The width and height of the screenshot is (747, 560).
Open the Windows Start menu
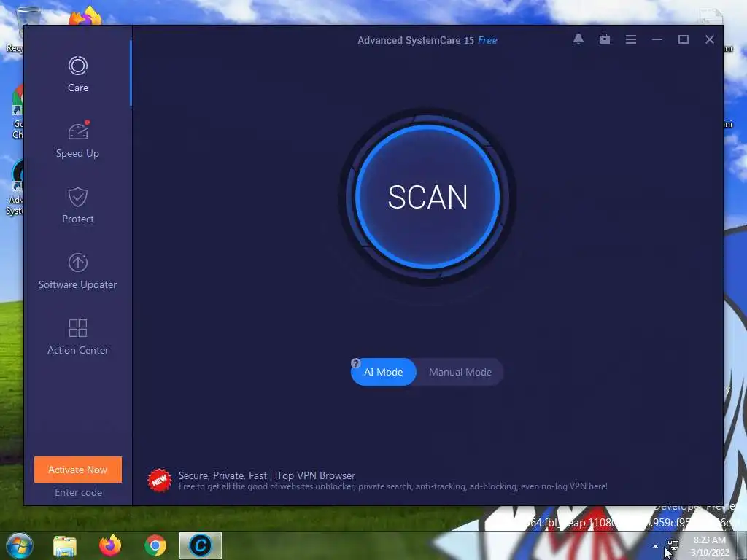point(20,545)
